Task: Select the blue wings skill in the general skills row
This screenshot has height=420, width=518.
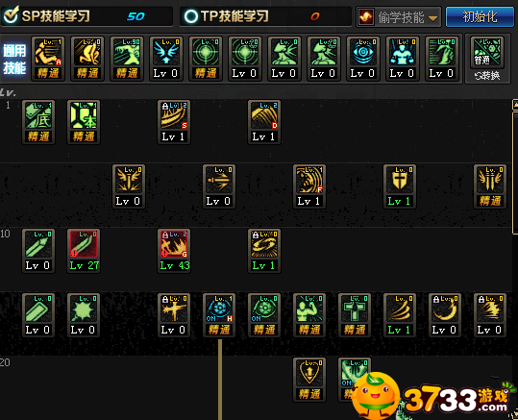Action: [166, 59]
